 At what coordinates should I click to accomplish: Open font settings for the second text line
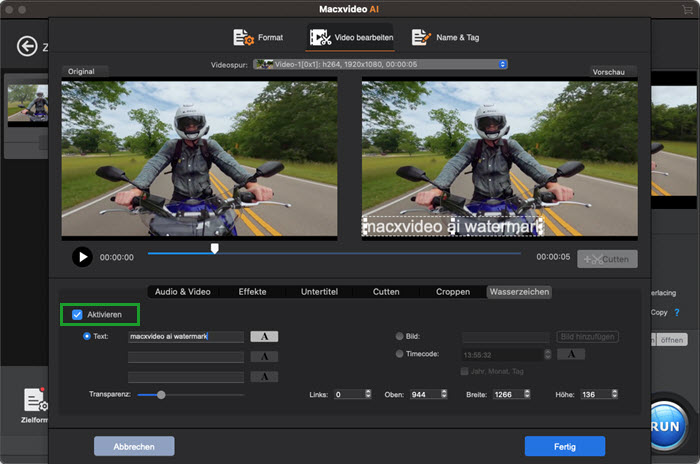[264, 356]
